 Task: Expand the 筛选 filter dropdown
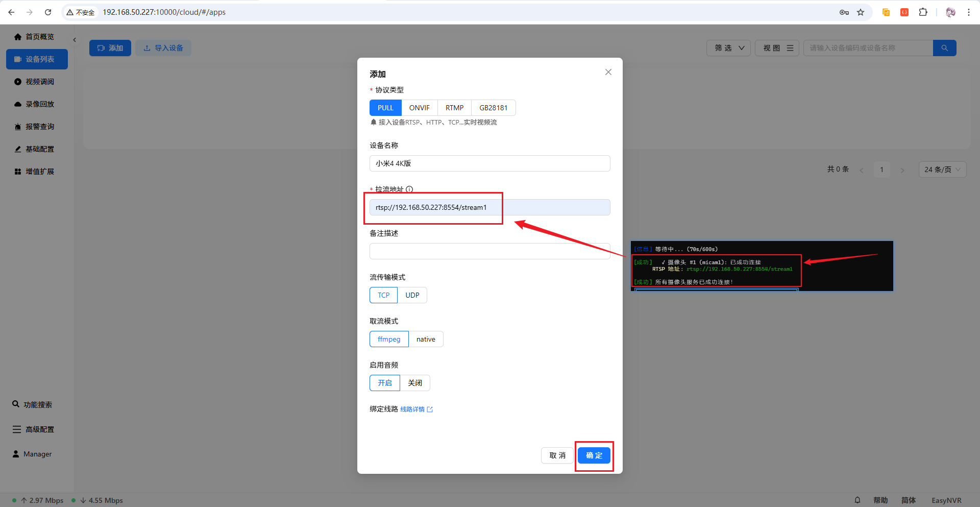[x=728, y=48]
